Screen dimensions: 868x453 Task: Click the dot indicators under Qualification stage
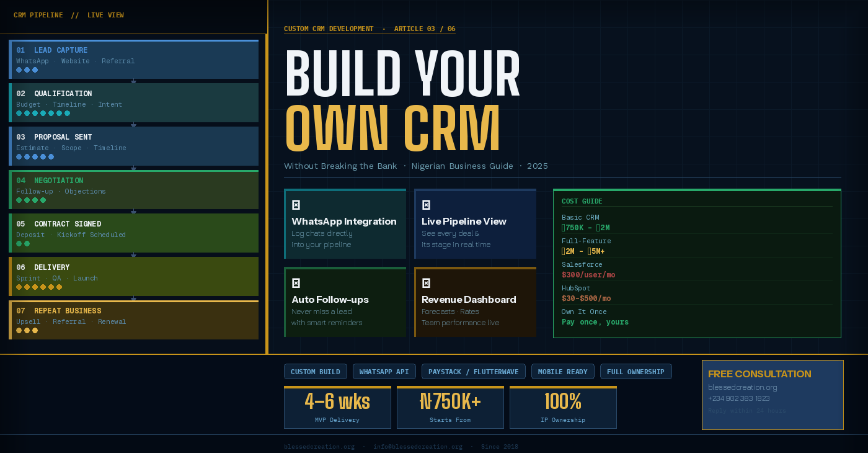coord(43,114)
